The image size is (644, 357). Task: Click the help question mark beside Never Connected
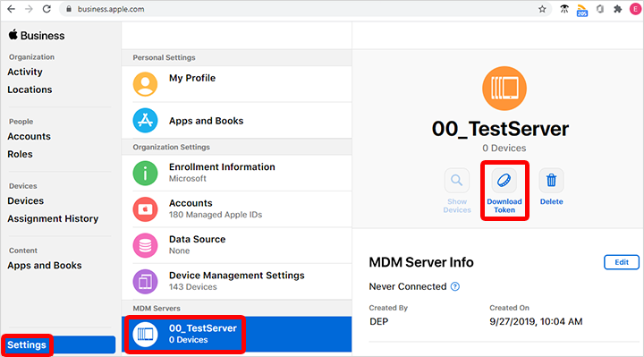[455, 286]
